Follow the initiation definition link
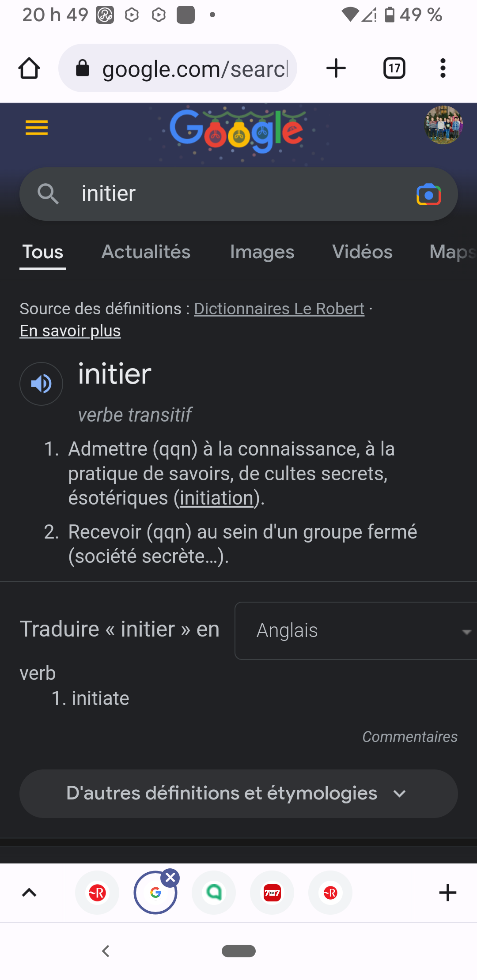The height and width of the screenshot is (980, 477). (216, 498)
